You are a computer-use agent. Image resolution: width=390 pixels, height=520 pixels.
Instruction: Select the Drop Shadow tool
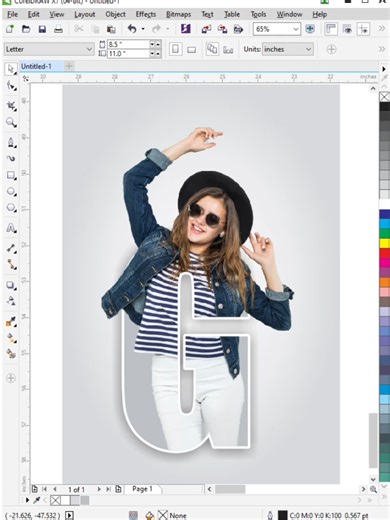pyautogui.click(x=11, y=285)
